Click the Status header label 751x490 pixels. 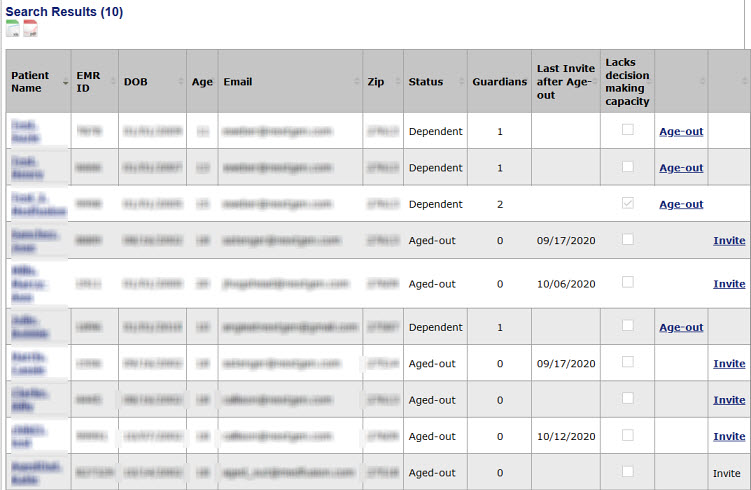click(x=425, y=81)
